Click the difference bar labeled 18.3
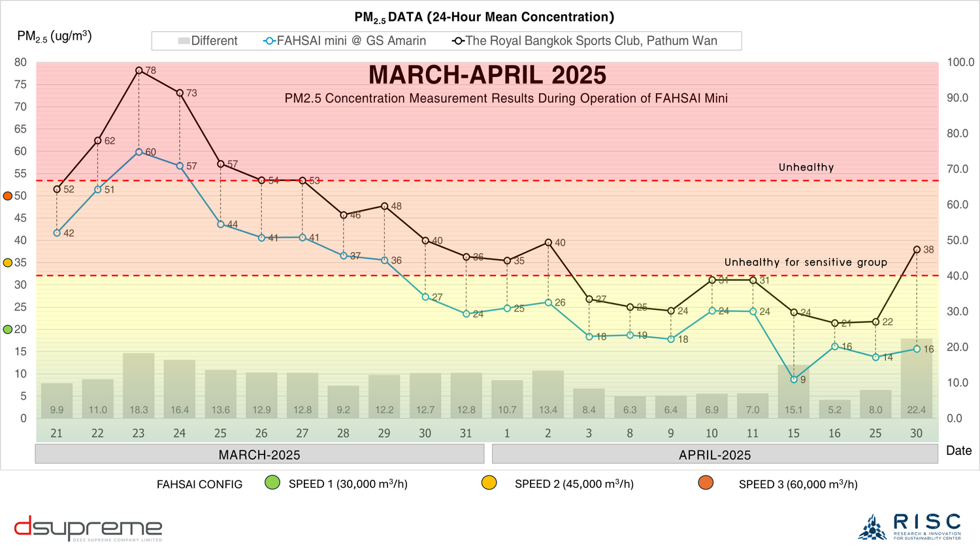 [139, 385]
